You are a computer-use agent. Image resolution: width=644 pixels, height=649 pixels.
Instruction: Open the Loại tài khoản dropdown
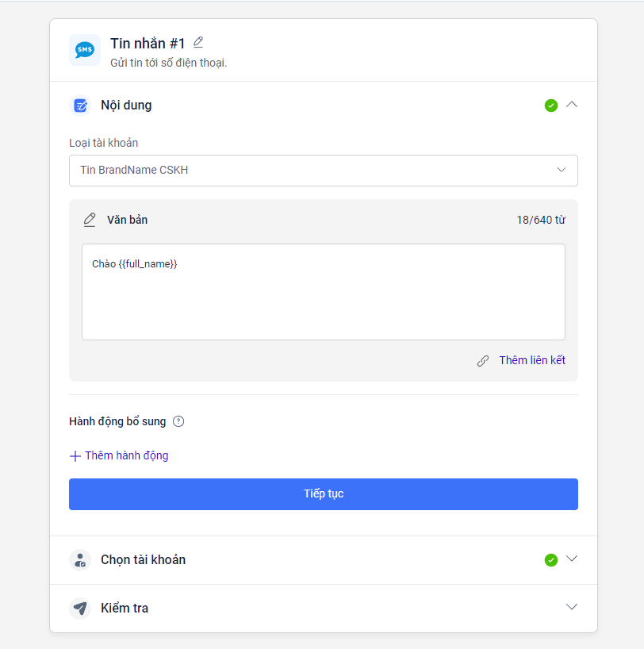pos(324,170)
